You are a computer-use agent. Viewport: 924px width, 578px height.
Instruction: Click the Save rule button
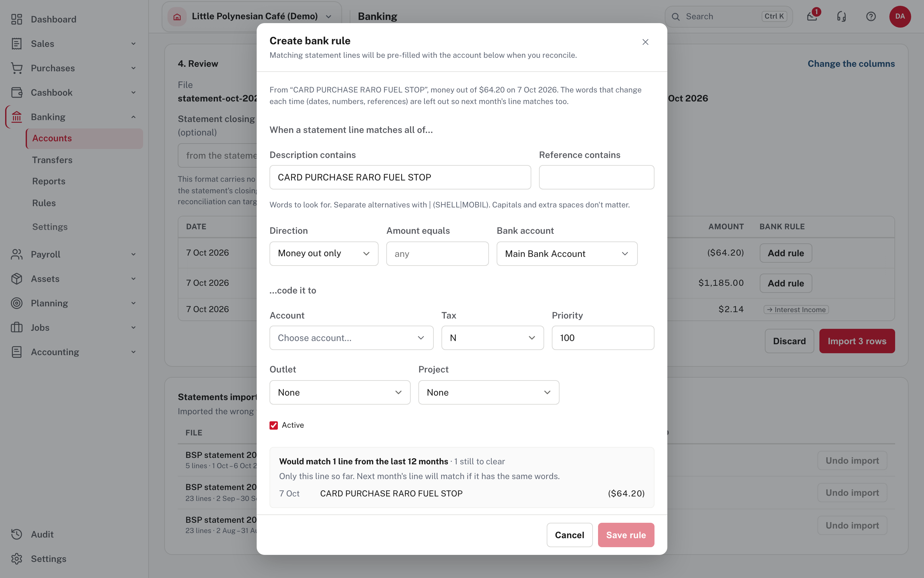626,535
